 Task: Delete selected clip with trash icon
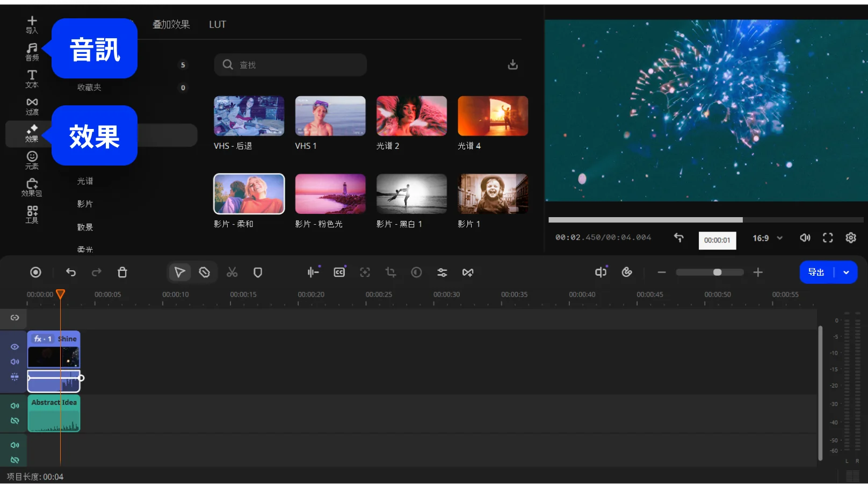point(122,272)
